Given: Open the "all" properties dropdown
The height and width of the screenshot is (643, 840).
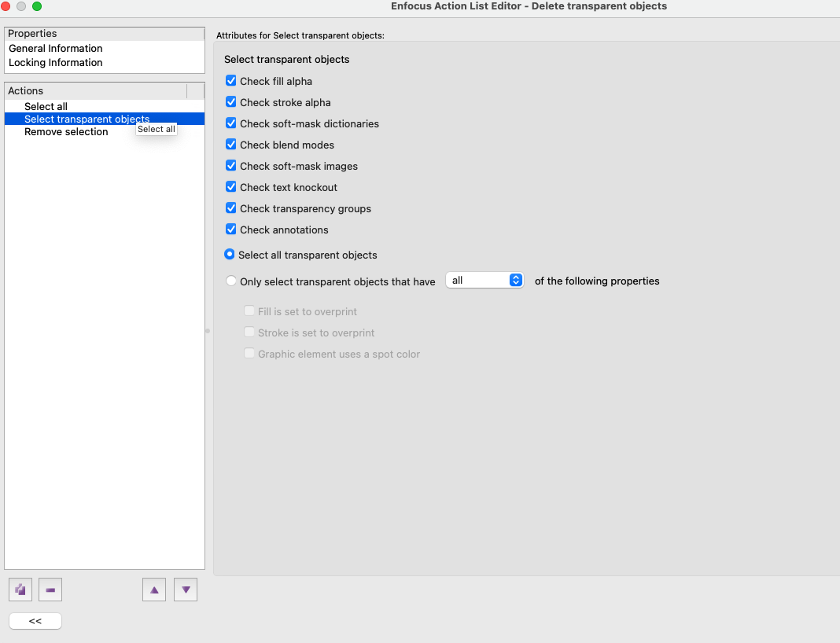Looking at the screenshot, I should [484, 281].
